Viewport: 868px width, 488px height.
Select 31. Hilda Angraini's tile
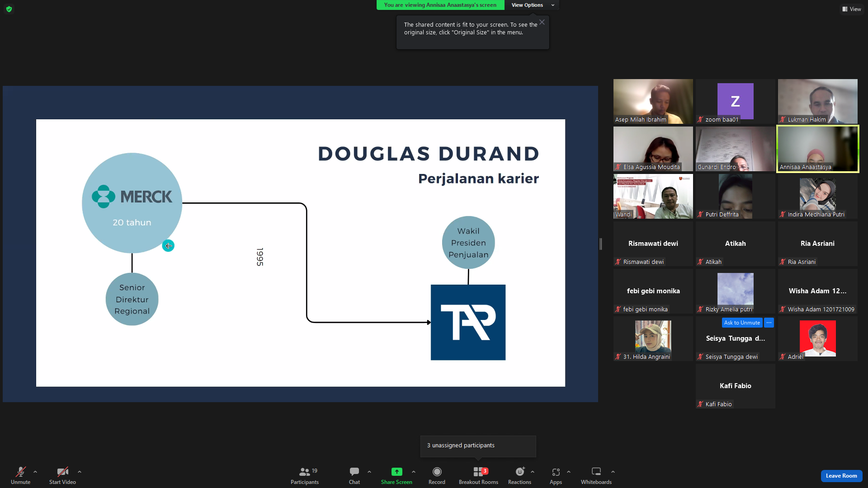[x=653, y=338]
